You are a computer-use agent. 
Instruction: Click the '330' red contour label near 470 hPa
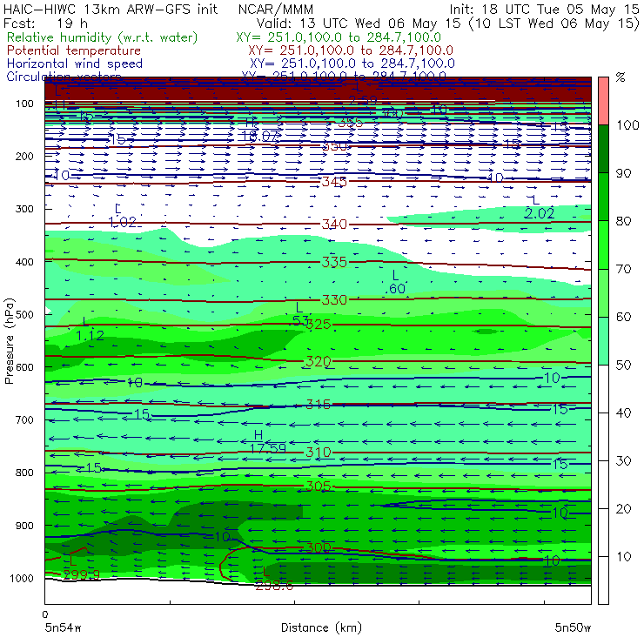[x=334, y=300]
